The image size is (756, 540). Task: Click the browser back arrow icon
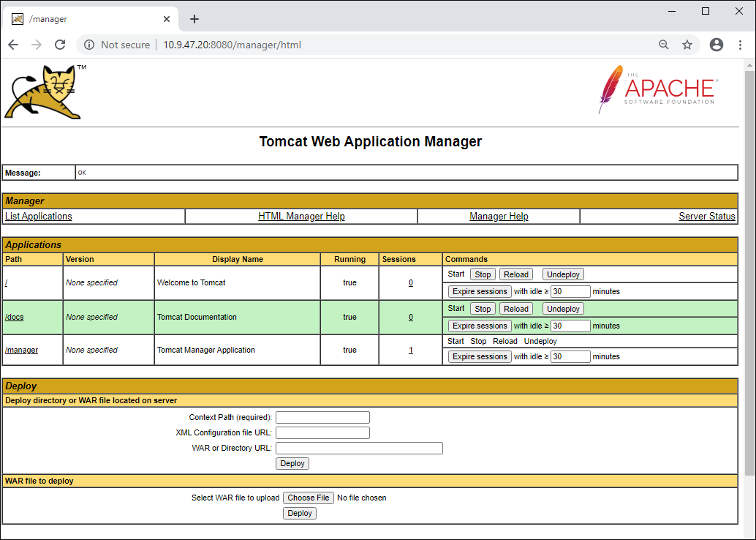pos(13,45)
